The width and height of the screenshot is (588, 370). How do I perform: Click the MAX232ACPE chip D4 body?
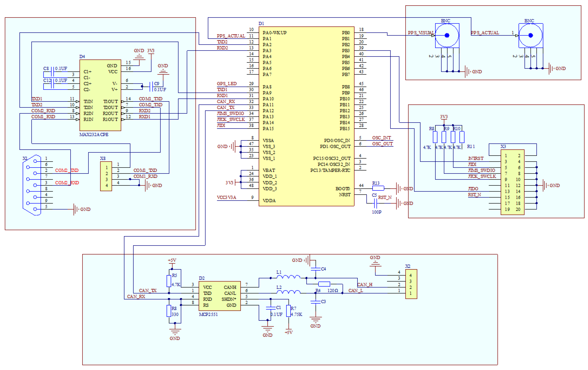click(x=100, y=95)
